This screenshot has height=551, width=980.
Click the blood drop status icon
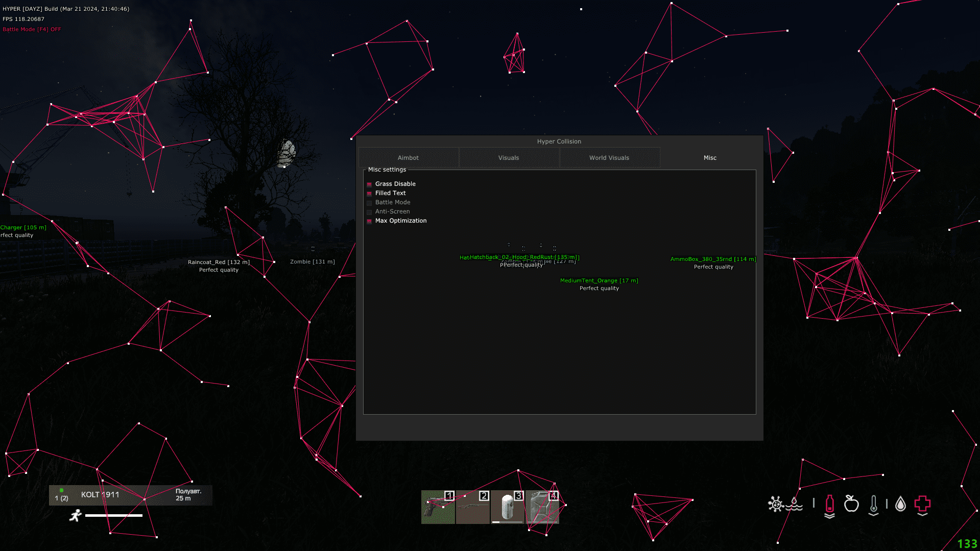(x=900, y=505)
